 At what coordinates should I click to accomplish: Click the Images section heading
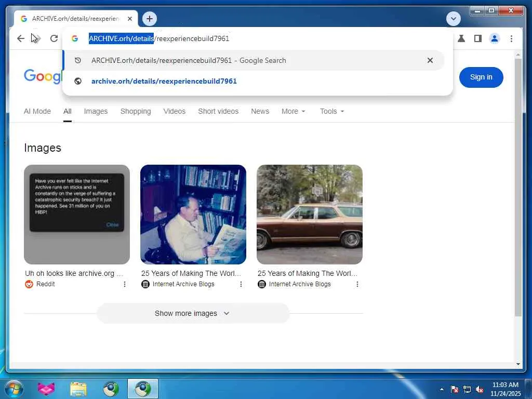pos(43,148)
